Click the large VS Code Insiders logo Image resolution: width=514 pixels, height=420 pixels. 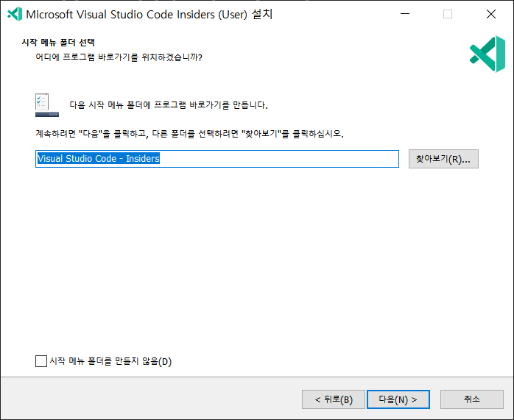pos(487,54)
